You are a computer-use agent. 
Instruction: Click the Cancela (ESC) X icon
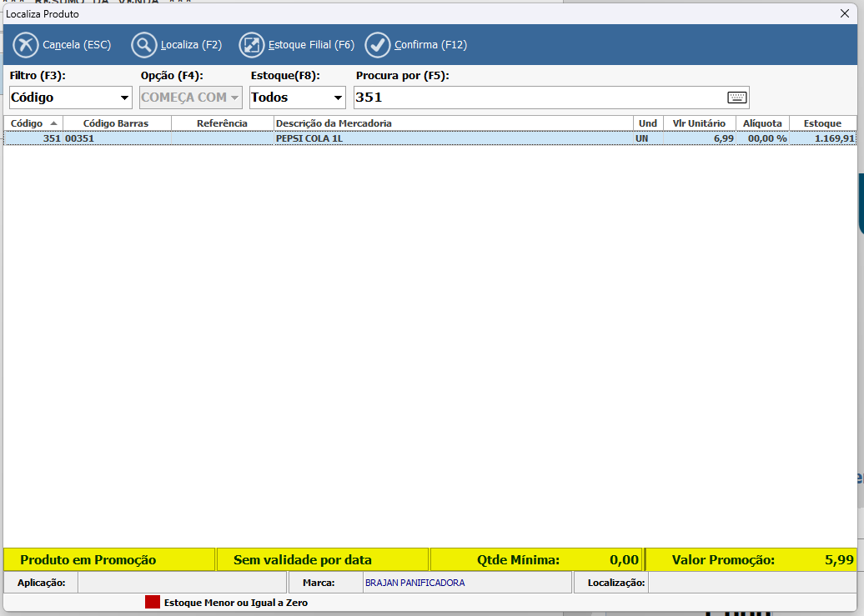coord(26,45)
